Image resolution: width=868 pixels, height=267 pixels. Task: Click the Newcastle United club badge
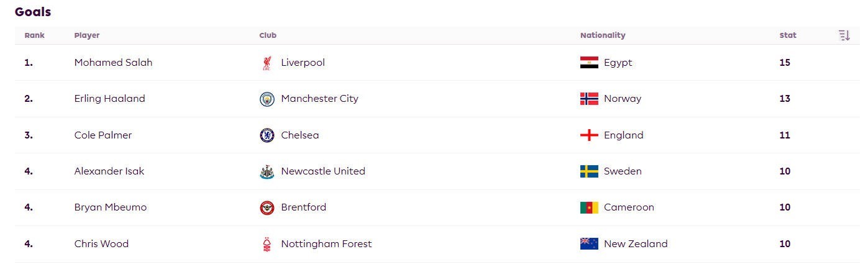[x=267, y=172]
